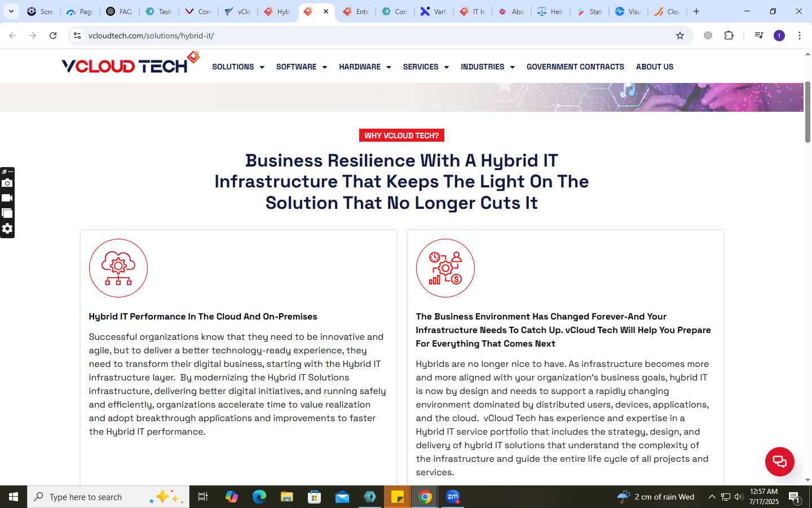View site information icon in address bar
The width and height of the screenshot is (812, 508).
click(x=77, y=36)
